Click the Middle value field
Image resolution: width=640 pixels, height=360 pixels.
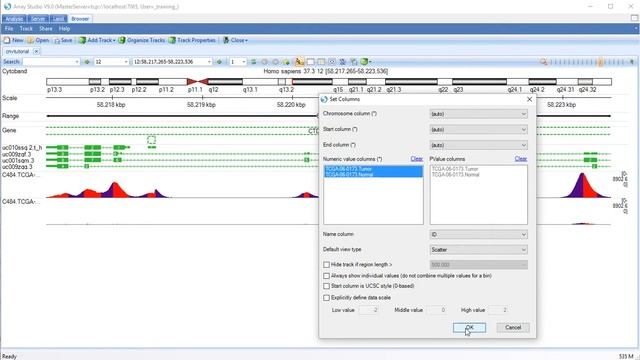point(437,310)
